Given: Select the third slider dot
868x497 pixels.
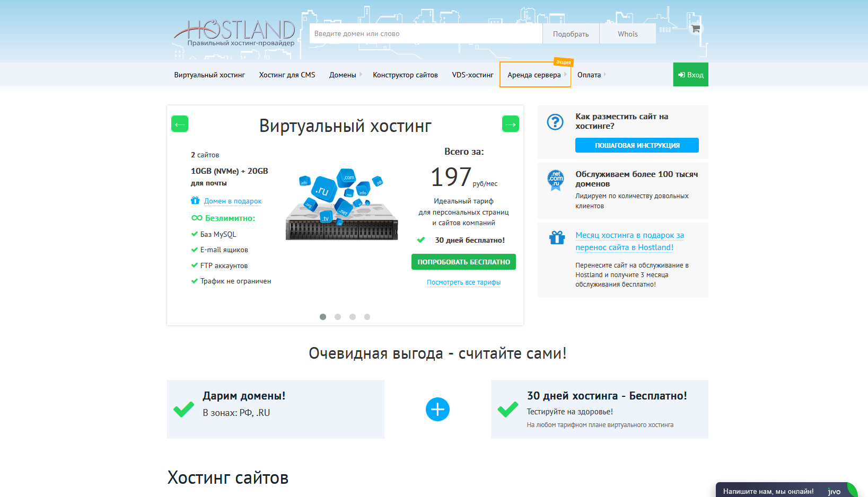Looking at the screenshot, I should click(353, 317).
